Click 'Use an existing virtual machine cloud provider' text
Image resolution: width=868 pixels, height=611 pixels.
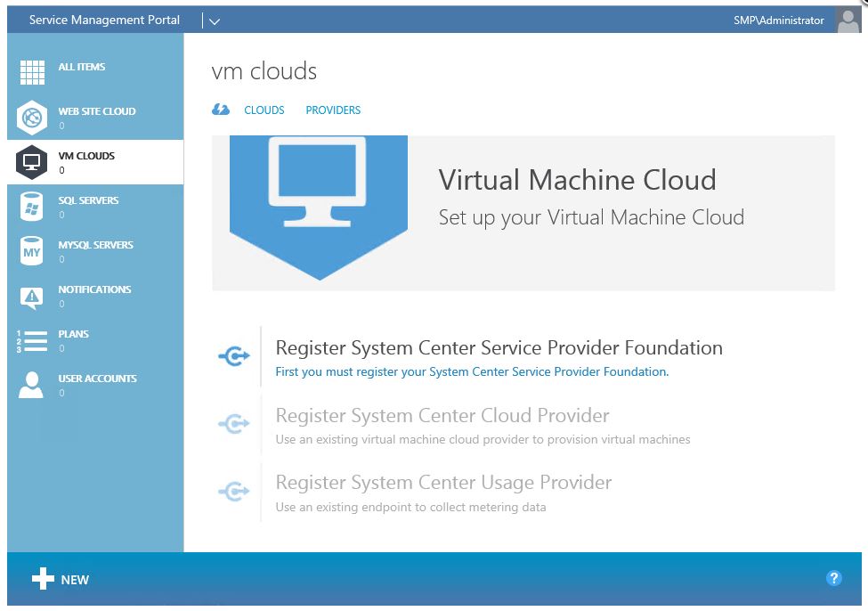tap(483, 439)
